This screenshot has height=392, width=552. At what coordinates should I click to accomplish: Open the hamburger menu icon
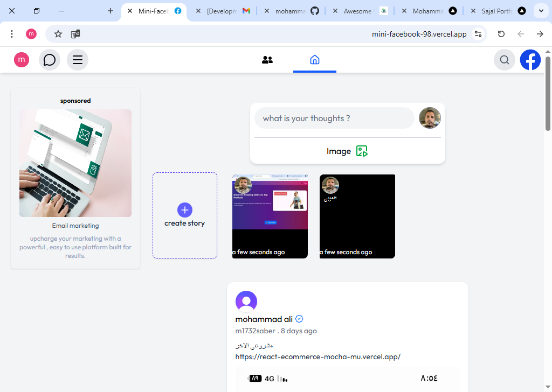click(x=78, y=60)
